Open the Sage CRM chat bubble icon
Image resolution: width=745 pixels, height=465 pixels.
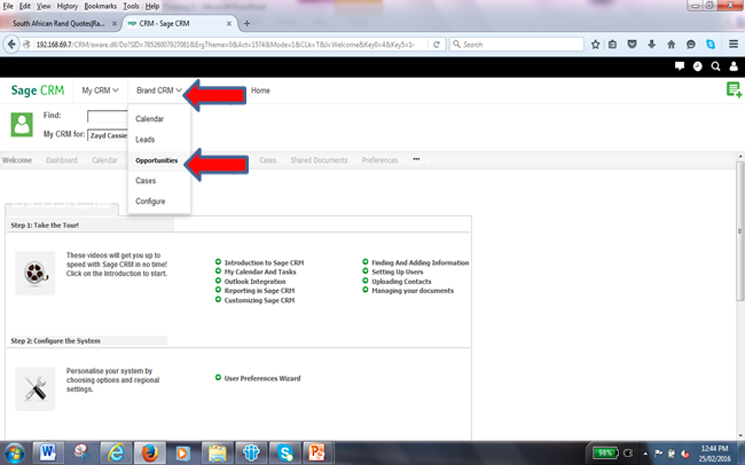pos(679,66)
